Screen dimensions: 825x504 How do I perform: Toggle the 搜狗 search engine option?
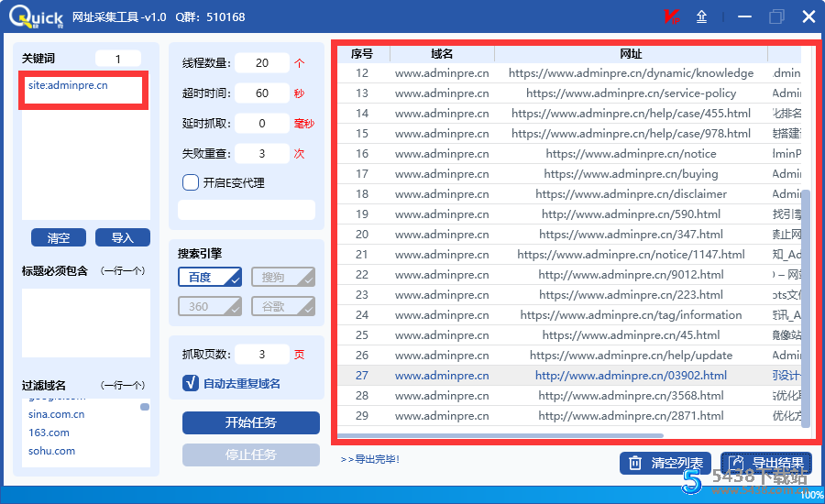point(283,278)
